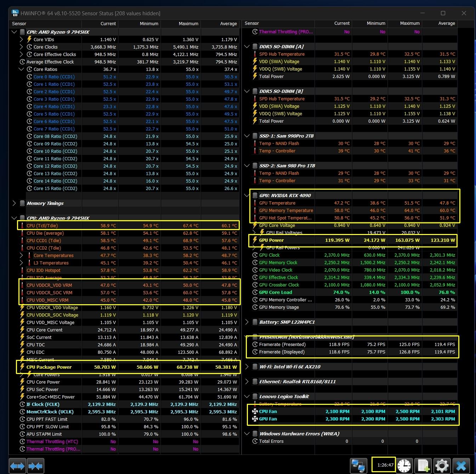This screenshot has width=476, height=474.
Task: Click the left pane Minimum column header
Action: 139,24
